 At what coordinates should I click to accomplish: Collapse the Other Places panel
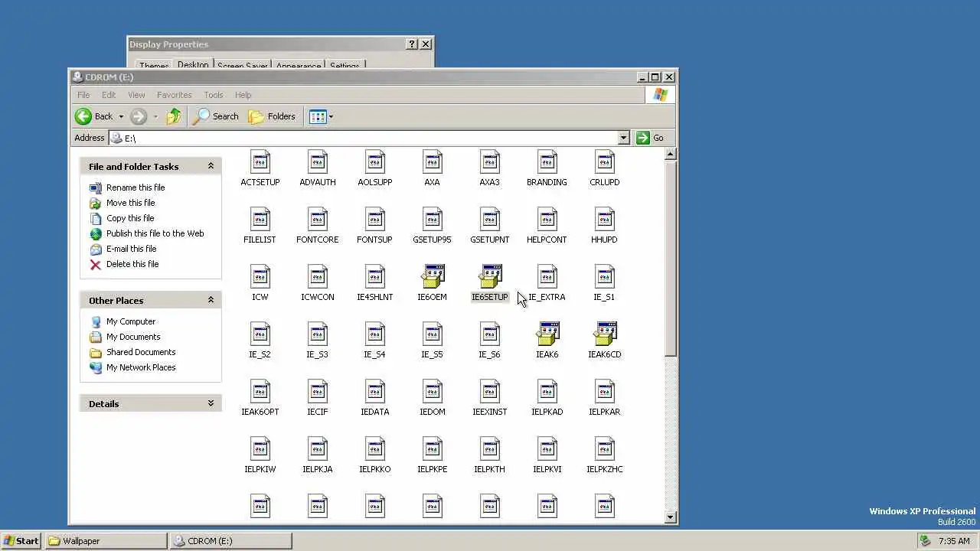211,300
